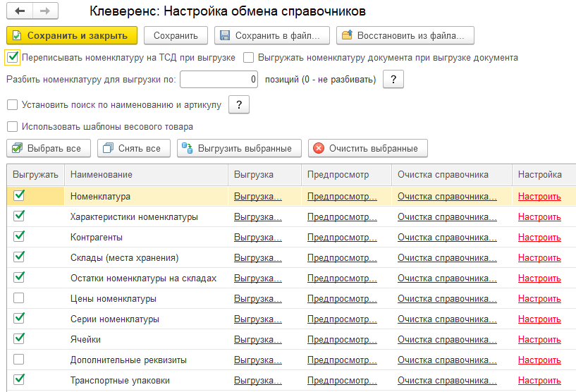
Task: Open 'Выгрузка...' for Цены номенклатуры
Action: click(258, 299)
